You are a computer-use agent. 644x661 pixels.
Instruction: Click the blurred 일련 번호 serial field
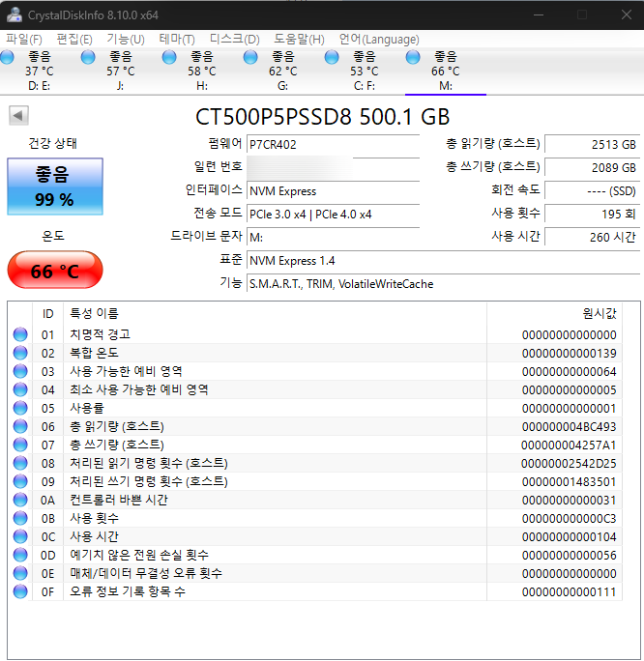pyautogui.click(x=334, y=168)
